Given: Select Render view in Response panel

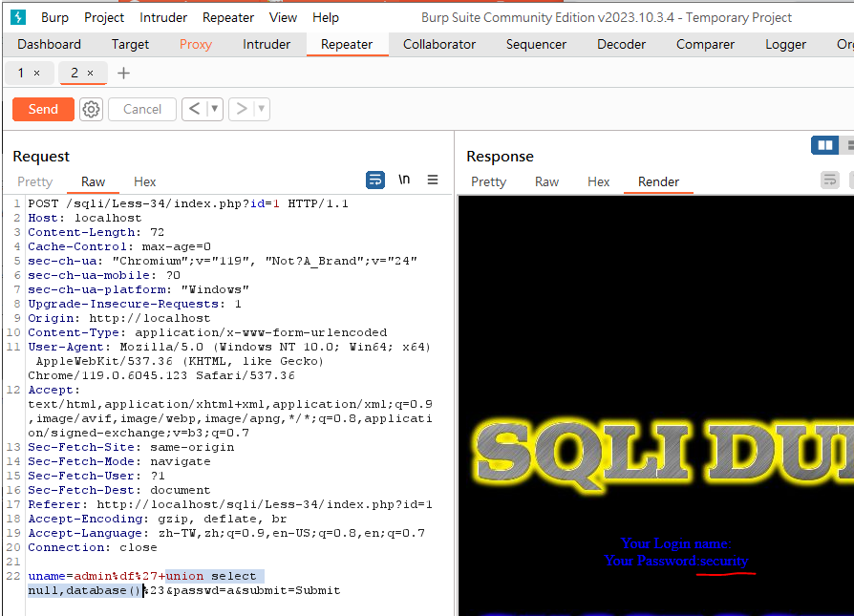Looking at the screenshot, I should (x=658, y=181).
